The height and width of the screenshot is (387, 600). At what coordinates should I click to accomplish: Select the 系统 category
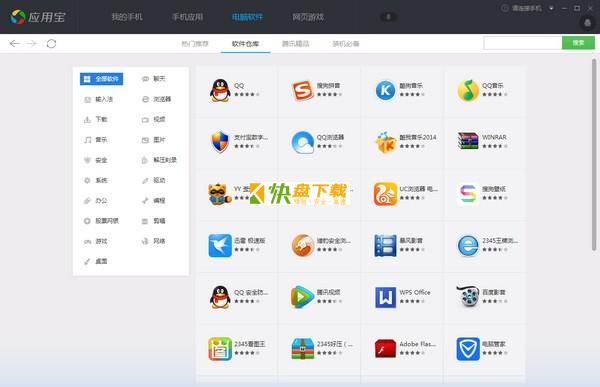point(96,180)
